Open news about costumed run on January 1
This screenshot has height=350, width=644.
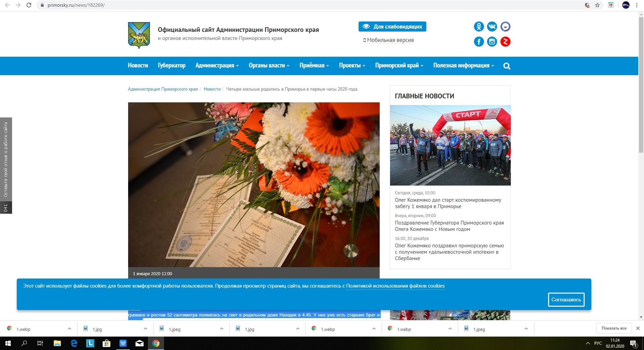click(x=448, y=203)
